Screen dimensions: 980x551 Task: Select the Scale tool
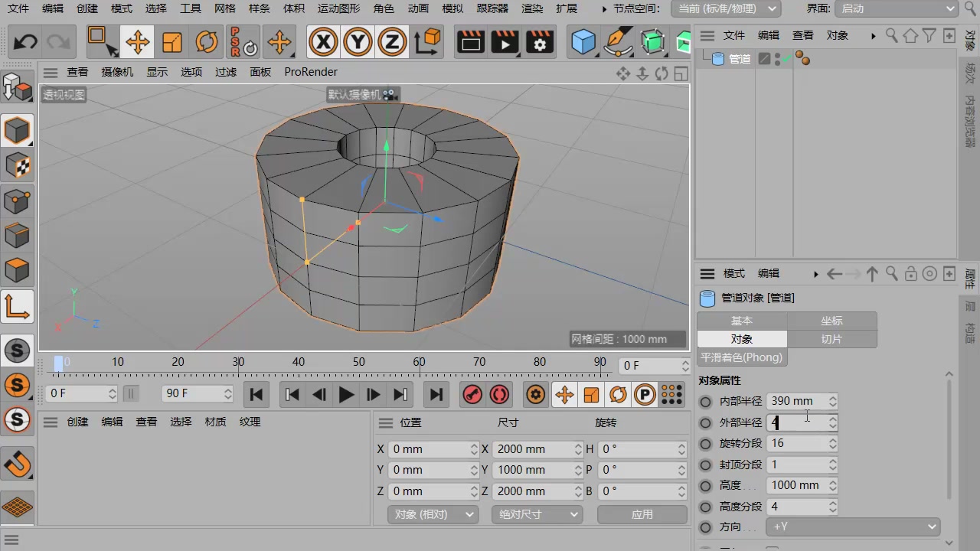(x=172, y=42)
